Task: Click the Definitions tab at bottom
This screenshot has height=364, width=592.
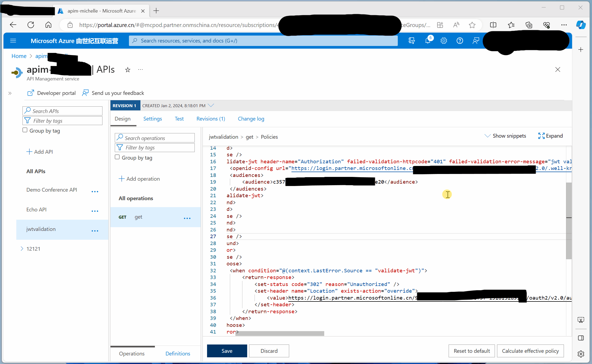Action: point(178,353)
